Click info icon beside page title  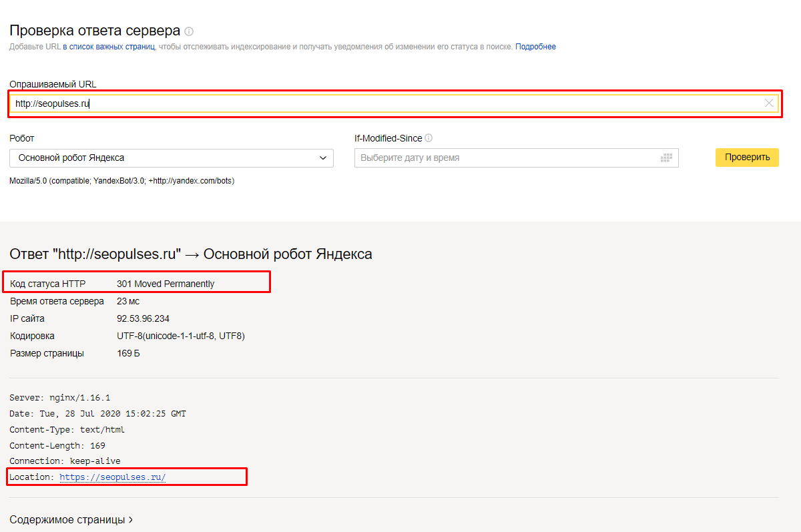[189, 31]
